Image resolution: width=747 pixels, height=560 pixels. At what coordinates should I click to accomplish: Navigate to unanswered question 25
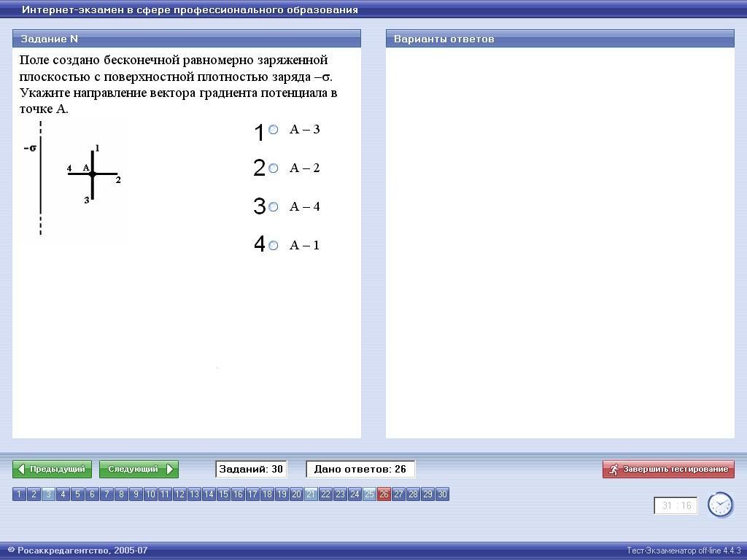coord(369,494)
